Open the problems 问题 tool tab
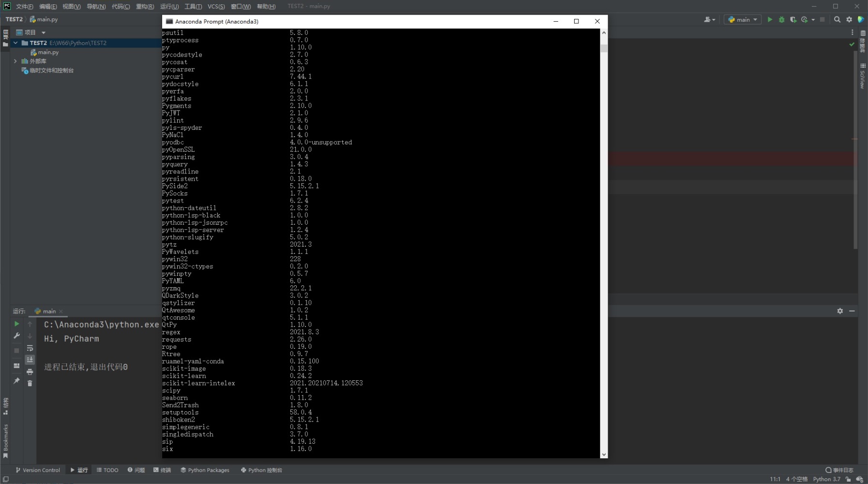 coord(136,470)
